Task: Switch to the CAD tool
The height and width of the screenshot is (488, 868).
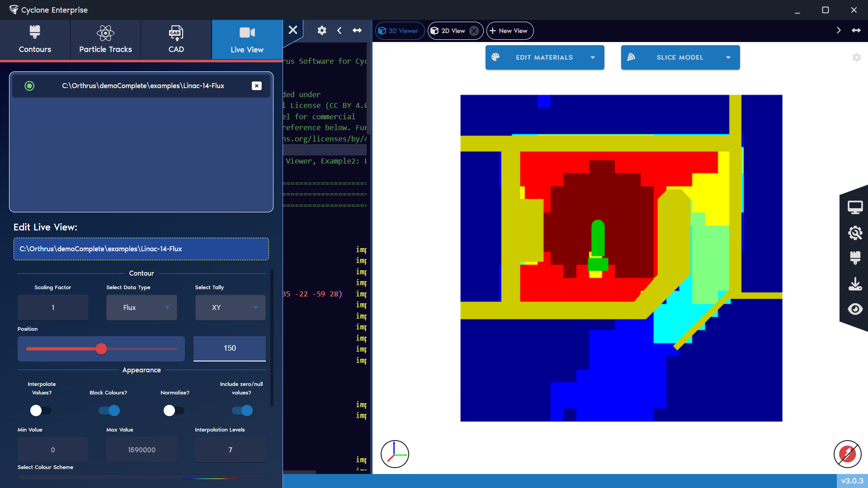Action: pyautogui.click(x=176, y=39)
